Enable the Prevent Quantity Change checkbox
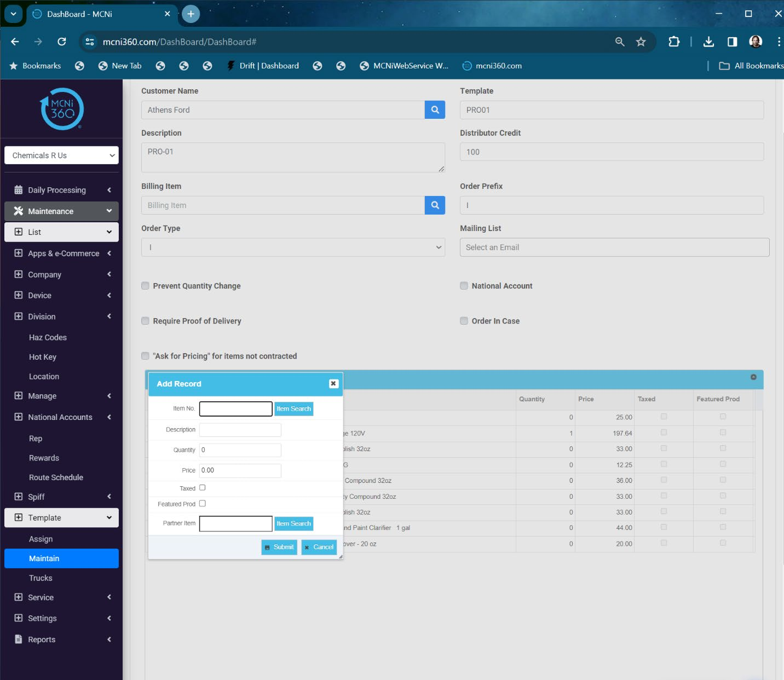Screen dimensions: 784x680 [x=145, y=285]
